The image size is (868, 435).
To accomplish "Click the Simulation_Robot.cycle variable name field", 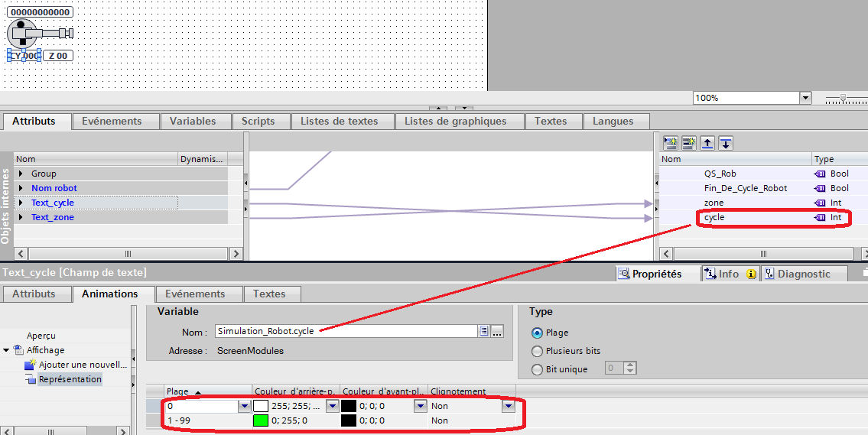I will [346, 331].
